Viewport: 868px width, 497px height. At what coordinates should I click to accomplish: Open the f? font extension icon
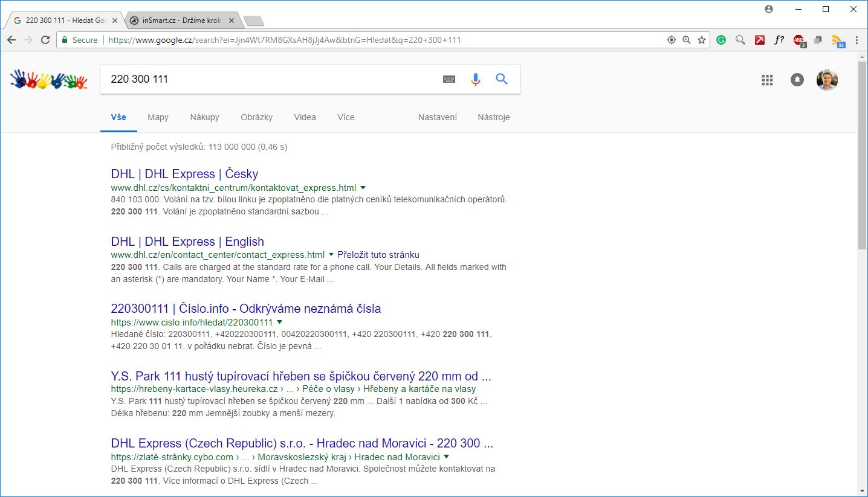coord(779,40)
